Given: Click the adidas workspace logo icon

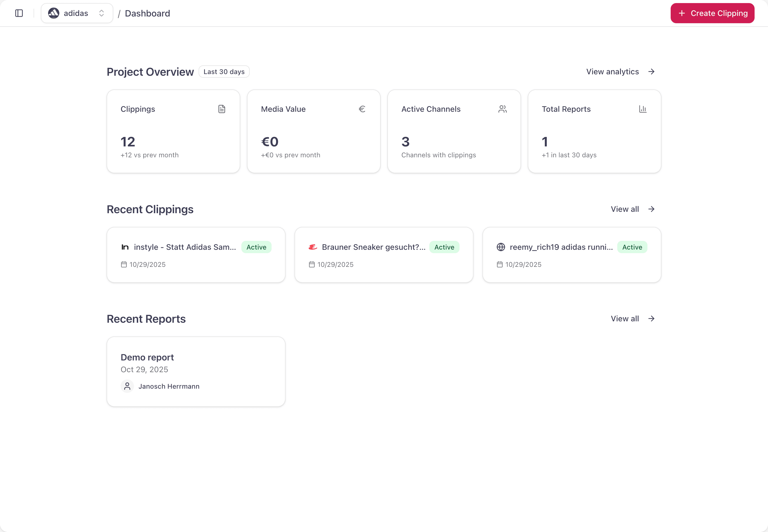Looking at the screenshot, I should [x=54, y=13].
